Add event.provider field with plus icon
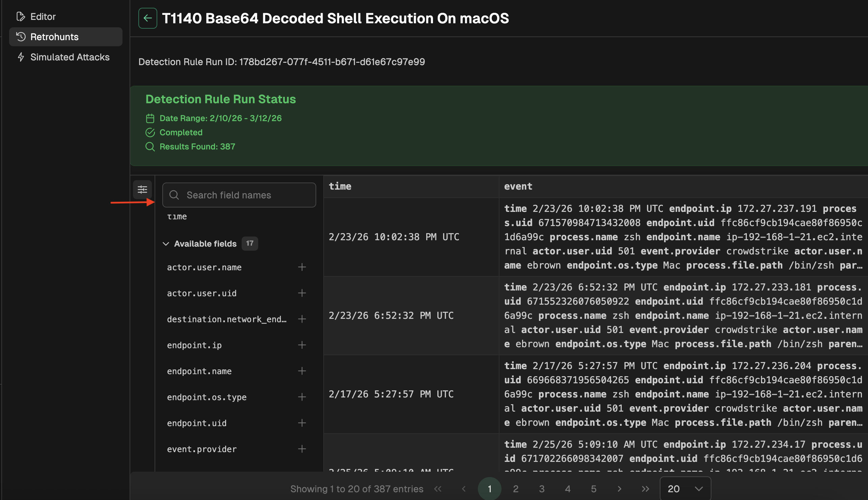Screen dimensions: 868x500 tap(302, 449)
